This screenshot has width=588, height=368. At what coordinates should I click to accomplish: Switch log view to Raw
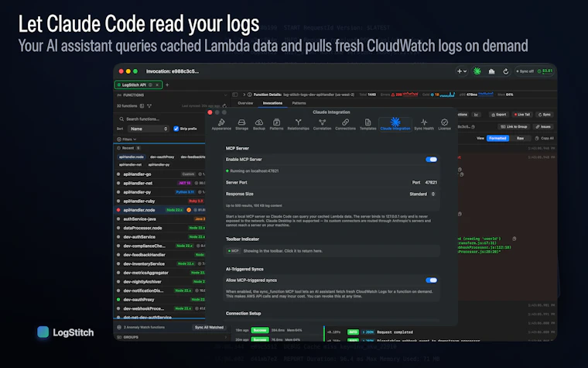point(520,138)
